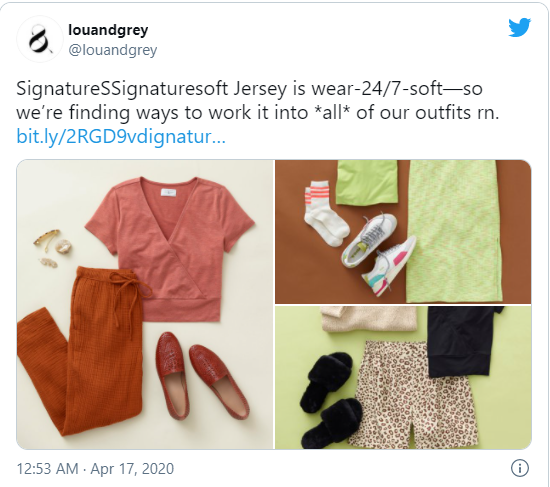Open the louandgrey display name
Viewport: 550px width, 487px height.
pos(108,30)
